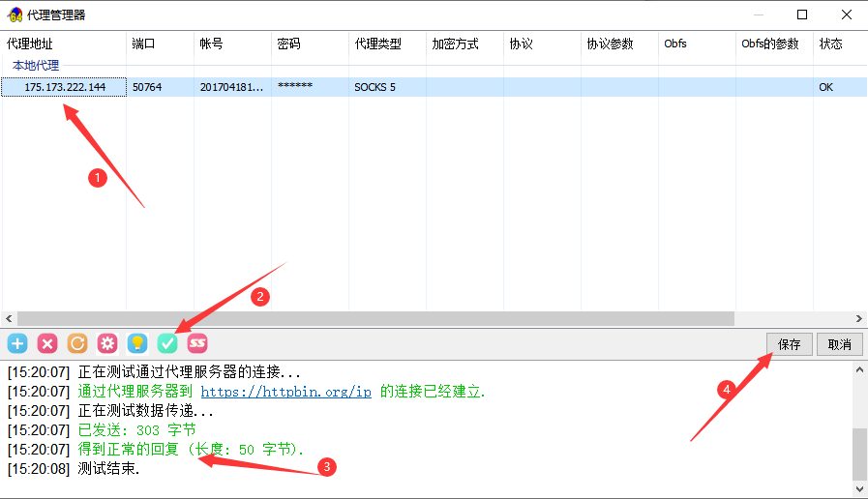Click the masked password cell ******
This screenshot has height=499, width=868.
coord(295,86)
